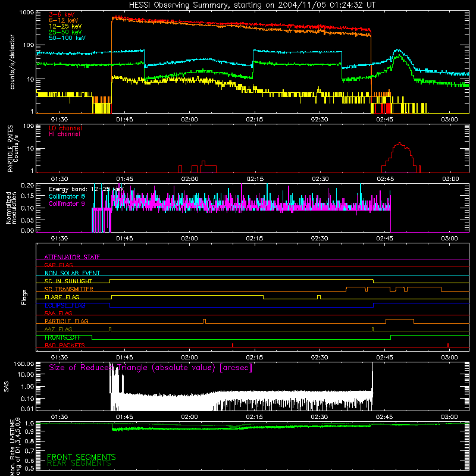
Task: Select the FRONT SEGMENTS legend label
Action: coord(82,457)
